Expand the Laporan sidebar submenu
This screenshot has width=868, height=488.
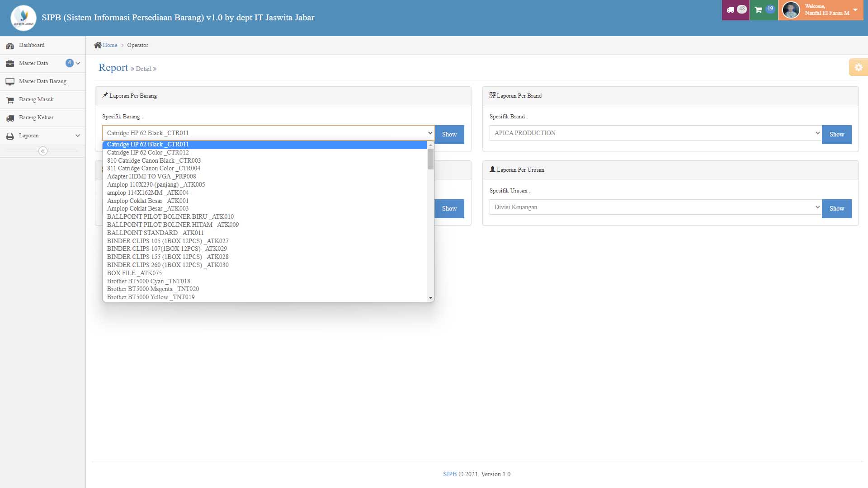pyautogui.click(x=78, y=136)
